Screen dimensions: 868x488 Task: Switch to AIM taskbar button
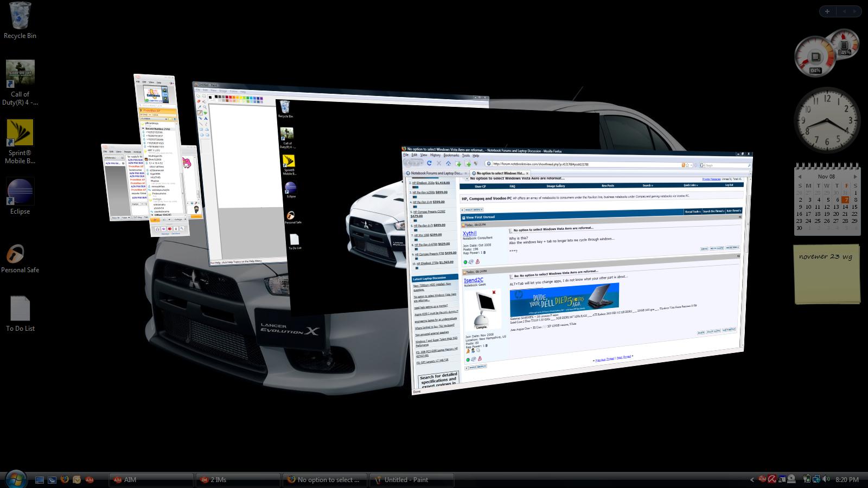(x=151, y=480)
